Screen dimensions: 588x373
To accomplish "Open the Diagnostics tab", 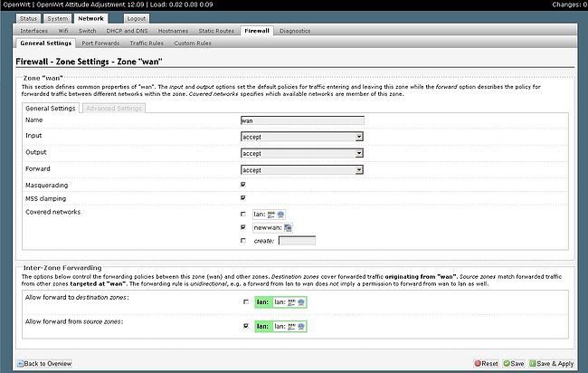I will (295, 30).
